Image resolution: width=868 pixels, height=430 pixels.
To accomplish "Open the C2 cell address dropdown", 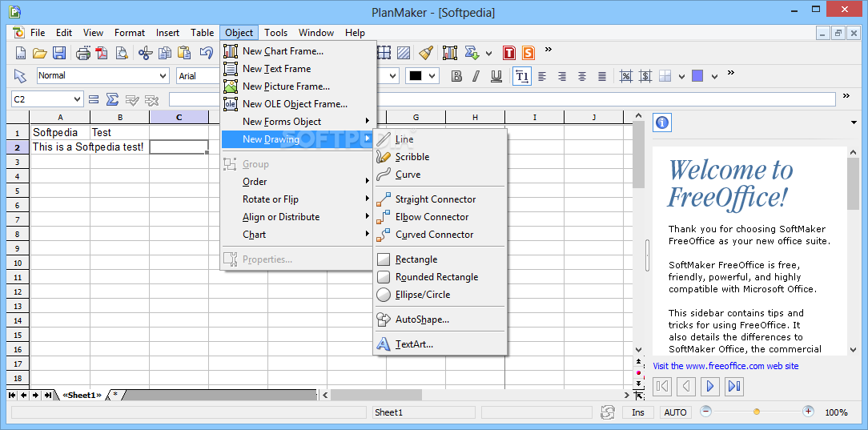I will [x=78, y=99].
